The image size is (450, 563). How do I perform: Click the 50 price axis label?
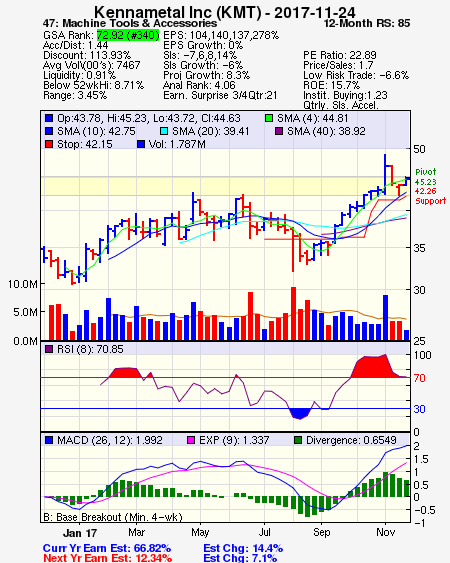coord(419,149)
